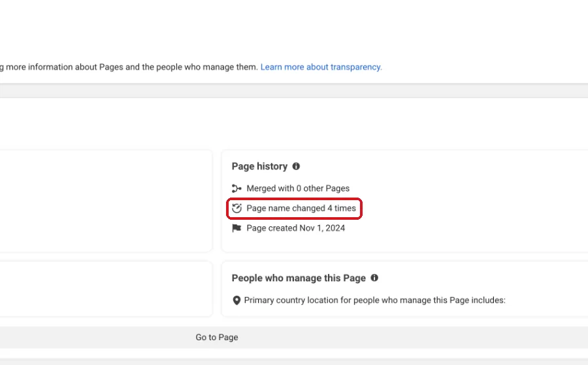This screenshot has width=588, height=365.
Task: Click the Go to Page button
Action: coord(217,338)
